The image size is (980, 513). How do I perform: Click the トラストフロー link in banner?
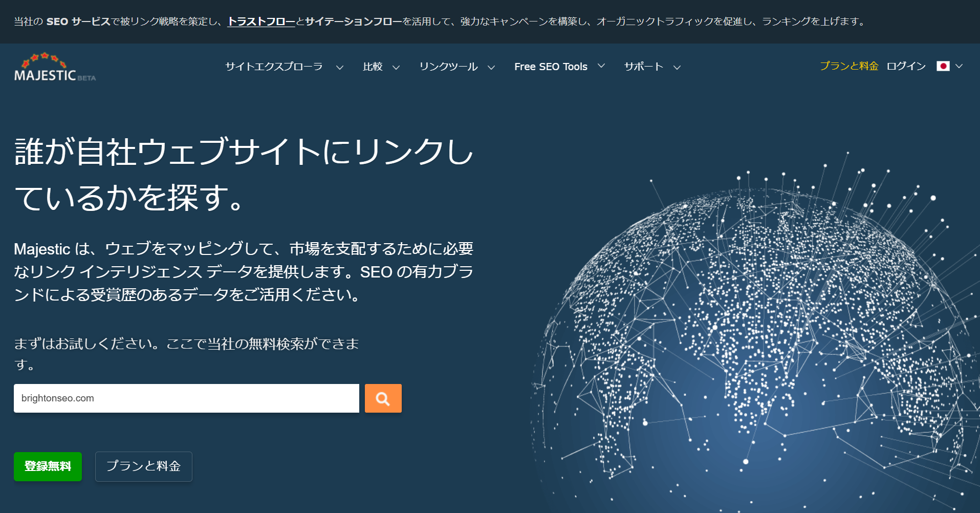click(x=262, y=22)
